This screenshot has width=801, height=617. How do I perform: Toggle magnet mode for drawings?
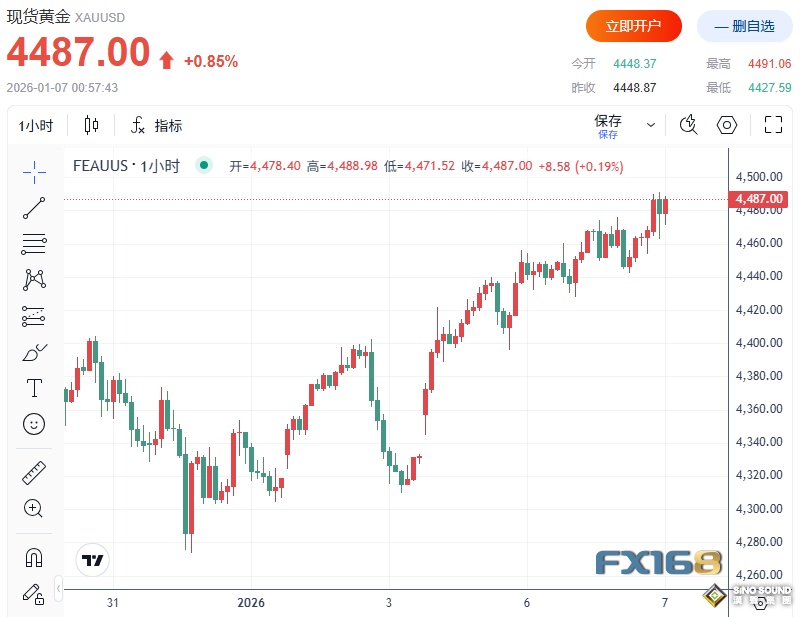point(34,557)
